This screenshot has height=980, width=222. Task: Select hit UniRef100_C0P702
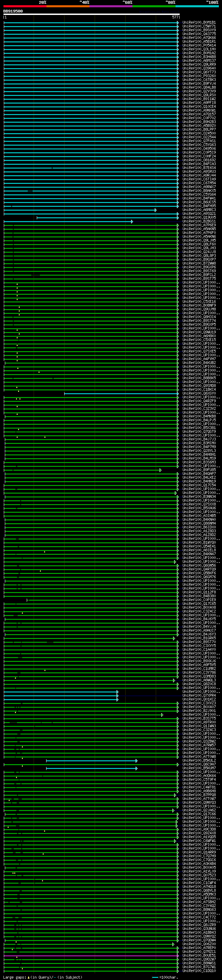[199, 118]
